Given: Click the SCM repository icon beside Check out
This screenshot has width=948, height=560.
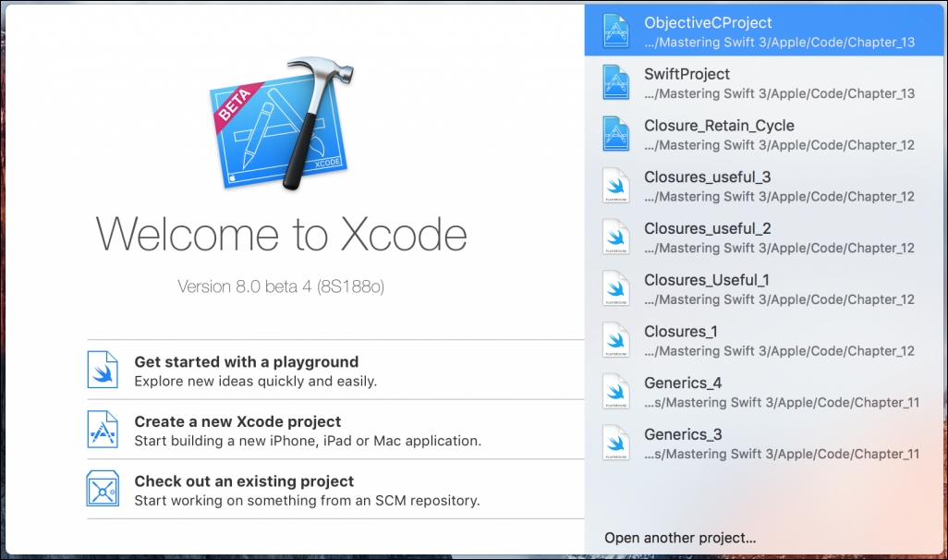Looking at the screenshot, I should point(103,489).
